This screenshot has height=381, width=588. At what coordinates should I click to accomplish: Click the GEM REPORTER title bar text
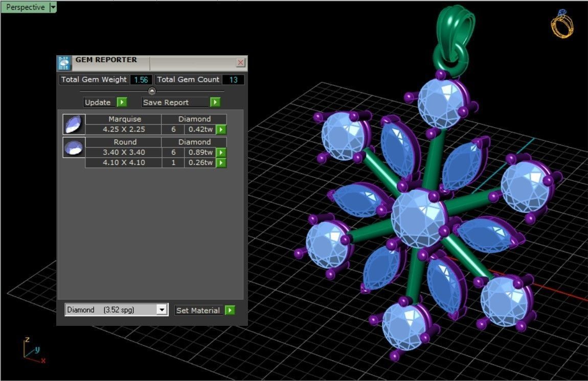pyautogui.click(x=106, y=60)
